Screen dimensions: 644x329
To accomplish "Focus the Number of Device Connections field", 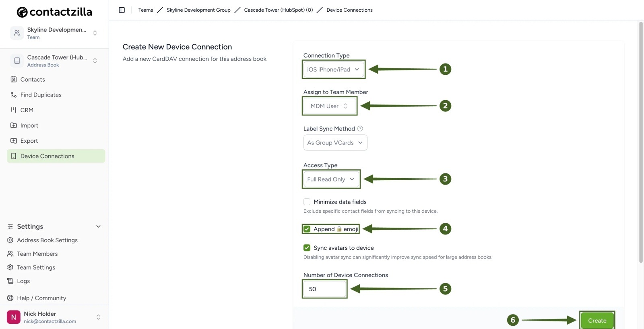I will (x=325, y=289).
